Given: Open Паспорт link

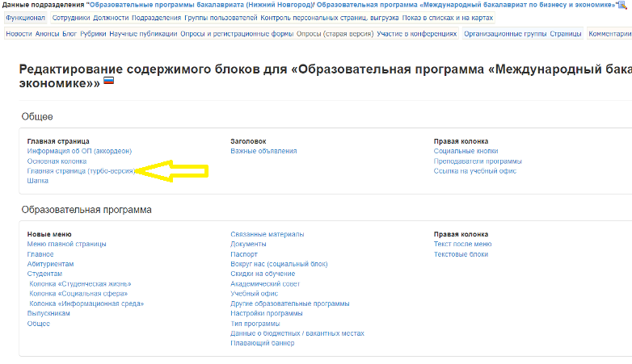Looking at the screenshot, I should click(244, 254).
